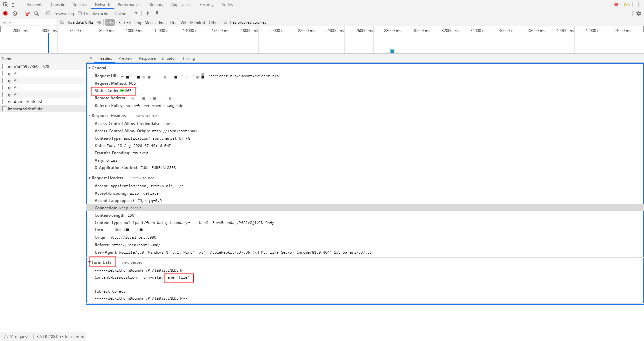Viewport: 644px width, 341px height.
Task: Filter requests by CSS type
Action: point(127,22)
